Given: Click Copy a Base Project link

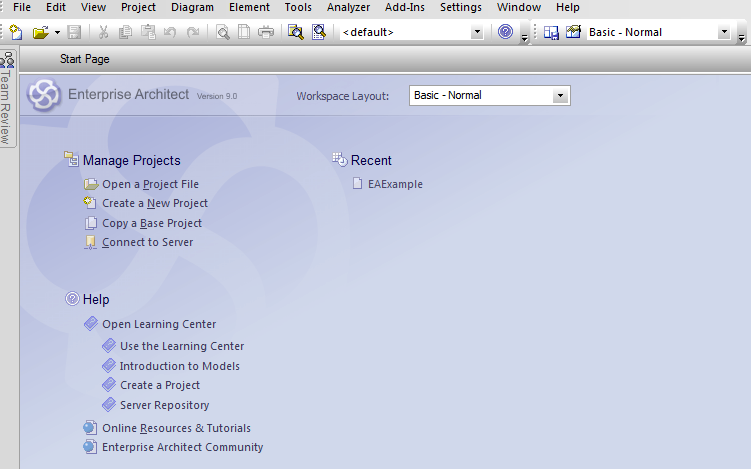Looking at the screenshot, I should click(152, 223).
